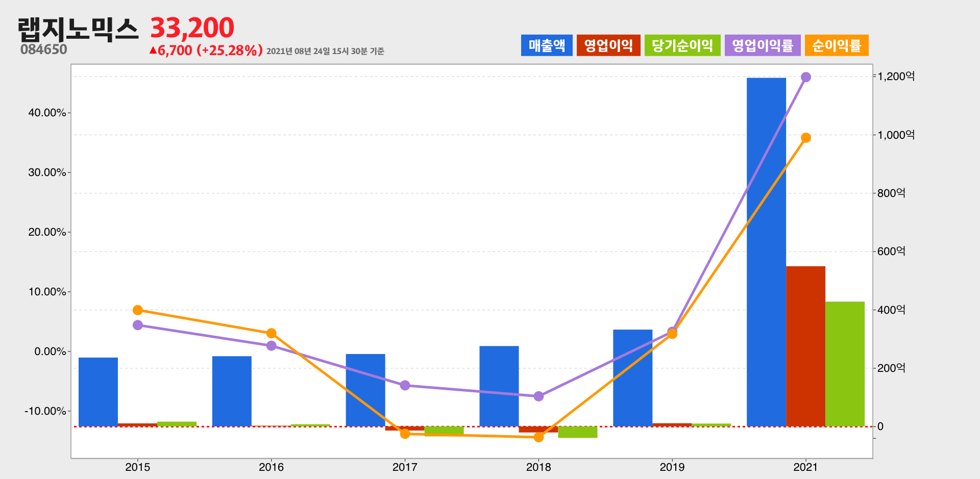Click the -10.00% left axis label
Image resolution: width=980 pixels, height=479 pixels.
(46, 411)
